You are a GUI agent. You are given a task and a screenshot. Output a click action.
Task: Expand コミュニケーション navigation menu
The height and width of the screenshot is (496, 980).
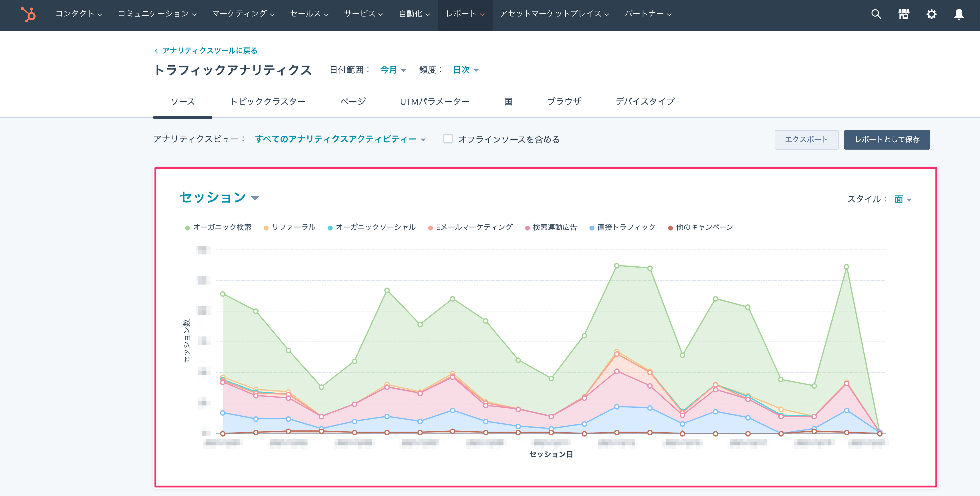pyautogui.click(x=157, y=14)
